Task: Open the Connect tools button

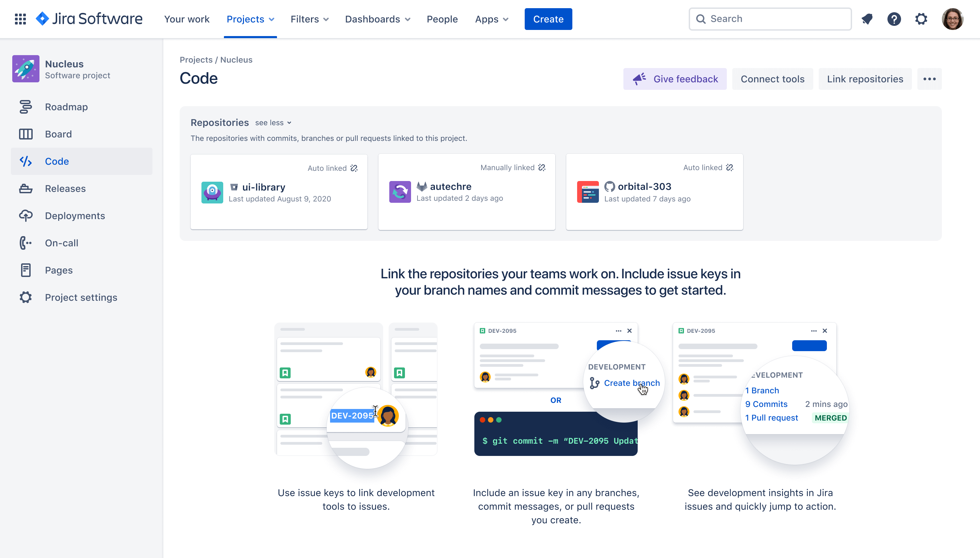Action: click(772, 79)
